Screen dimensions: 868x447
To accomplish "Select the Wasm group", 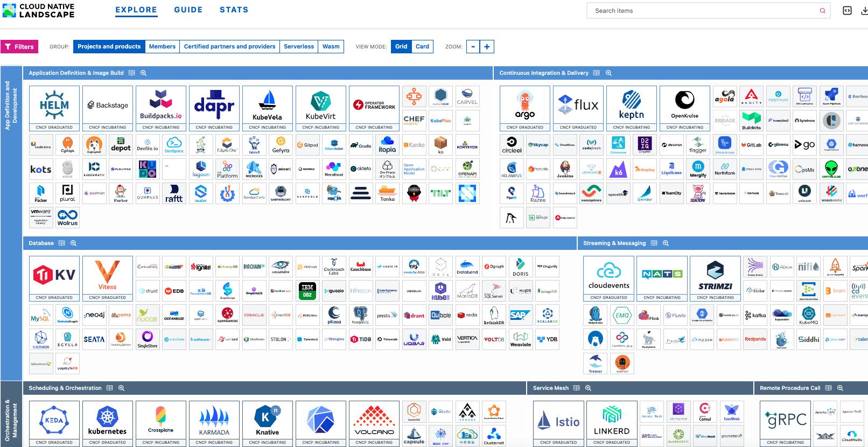I will point(331,47).
